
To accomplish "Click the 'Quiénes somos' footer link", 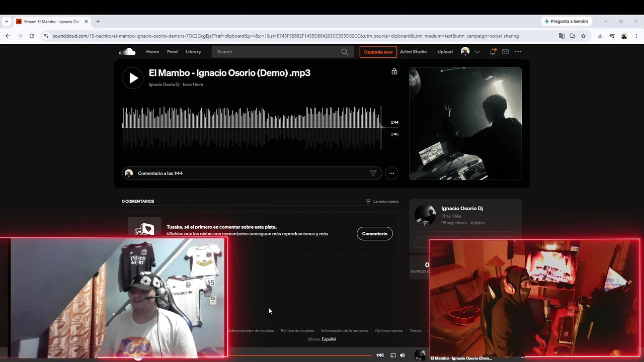I will click(389, 331).
